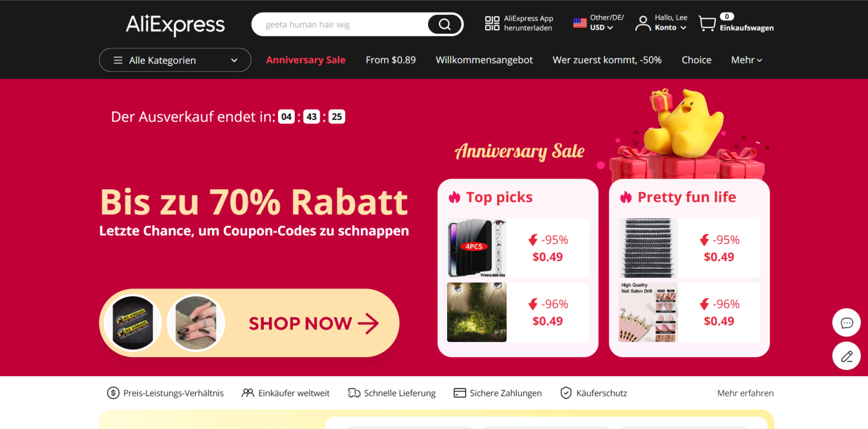The image size is (868, 429).
Task: Expand the Alle Kategorien dropdown
Action: (175, 60)
